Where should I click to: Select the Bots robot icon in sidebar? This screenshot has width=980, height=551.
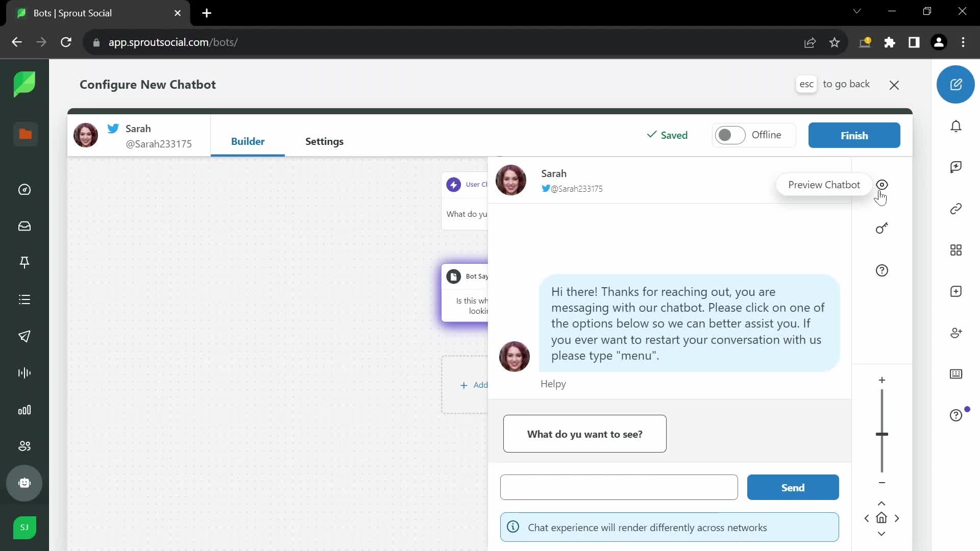[24, 483]
